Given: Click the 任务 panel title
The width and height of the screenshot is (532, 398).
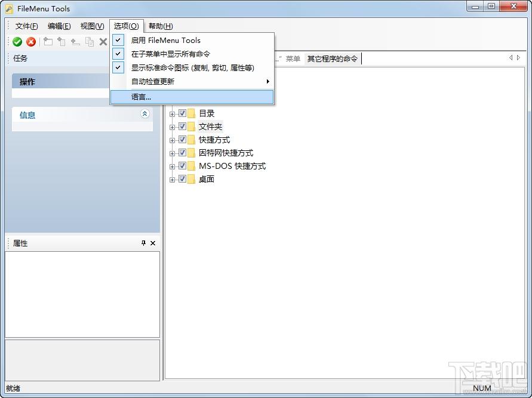Looking at the screenshot, I should click(x=20, y=58).
